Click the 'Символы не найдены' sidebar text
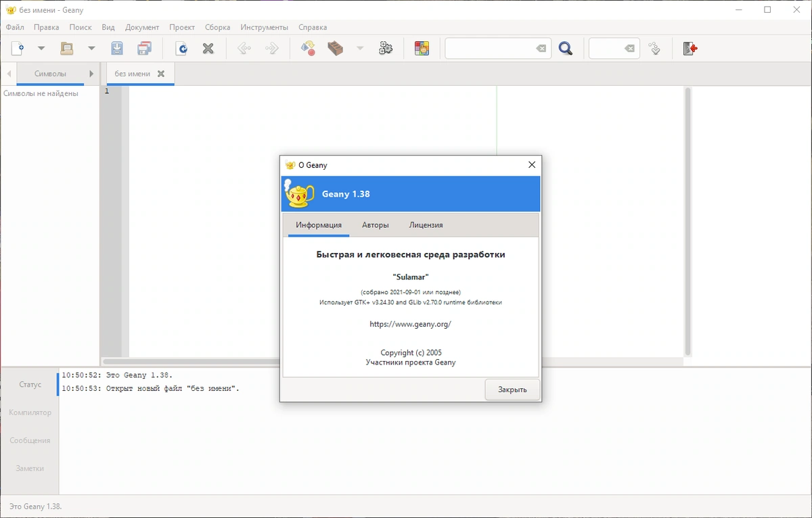812x518 pixels. pos(41,93)
